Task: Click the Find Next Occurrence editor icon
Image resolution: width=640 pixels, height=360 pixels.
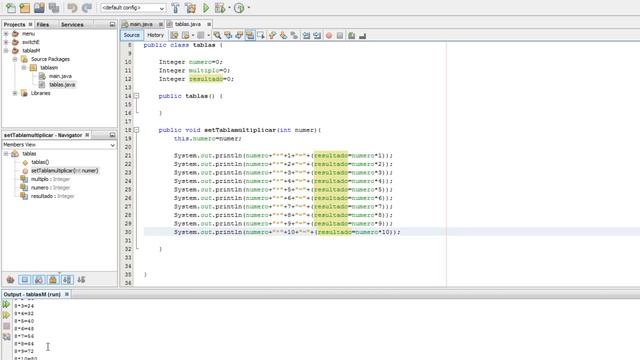Action: 239,36
